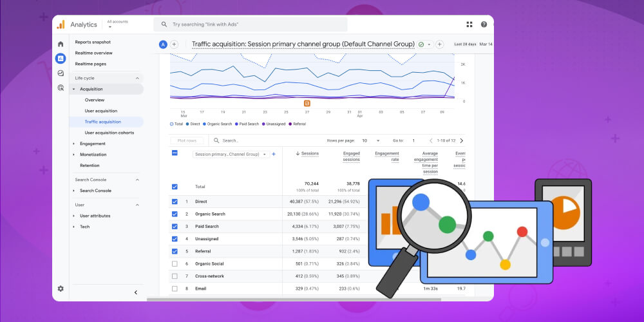Click the All Users segment badge A
The image size is (644, 322).
tap(163, 44)
